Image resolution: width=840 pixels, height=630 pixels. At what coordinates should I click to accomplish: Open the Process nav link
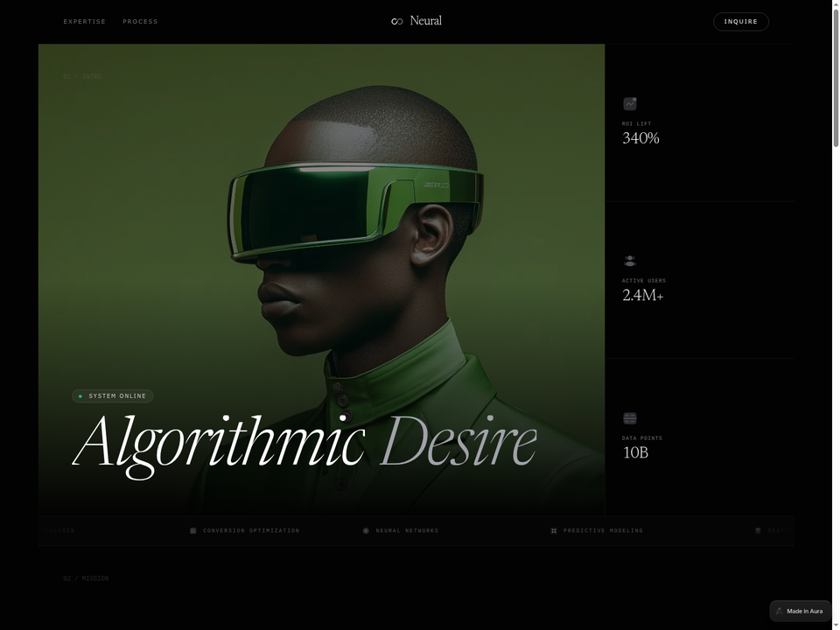click(x=140, y=21)
